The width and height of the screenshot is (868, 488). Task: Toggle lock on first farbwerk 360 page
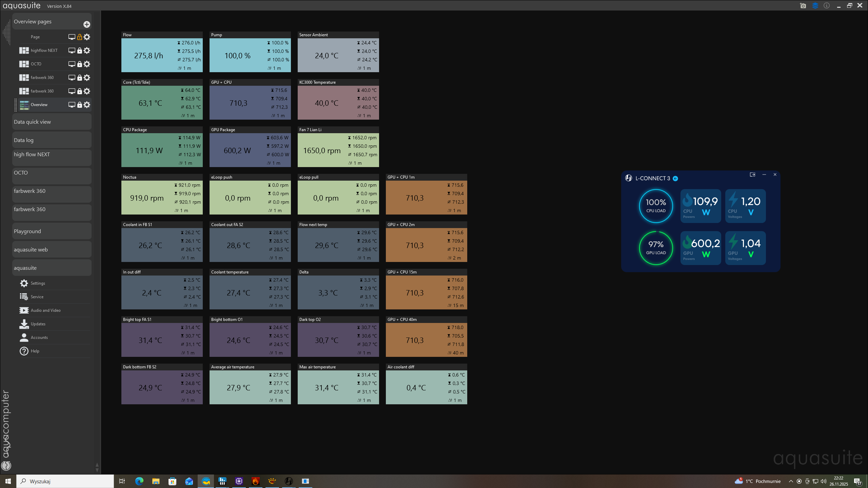pos(79,78)
